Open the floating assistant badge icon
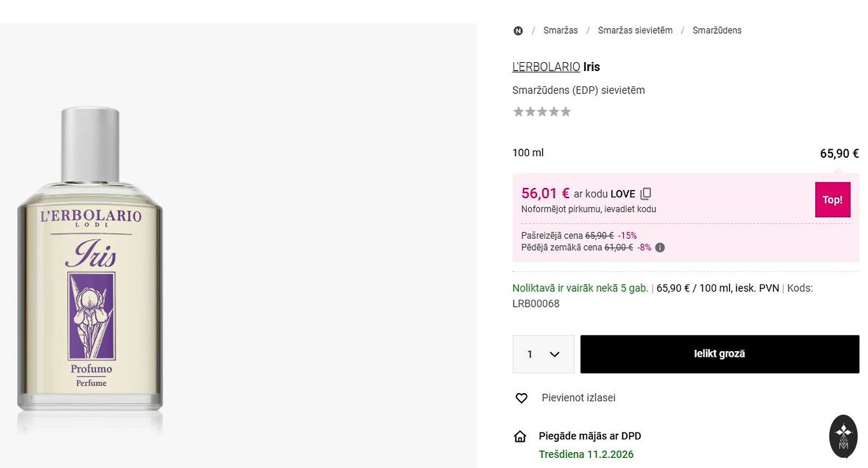This screenshot has height=468, width=868. pos(843,436)
